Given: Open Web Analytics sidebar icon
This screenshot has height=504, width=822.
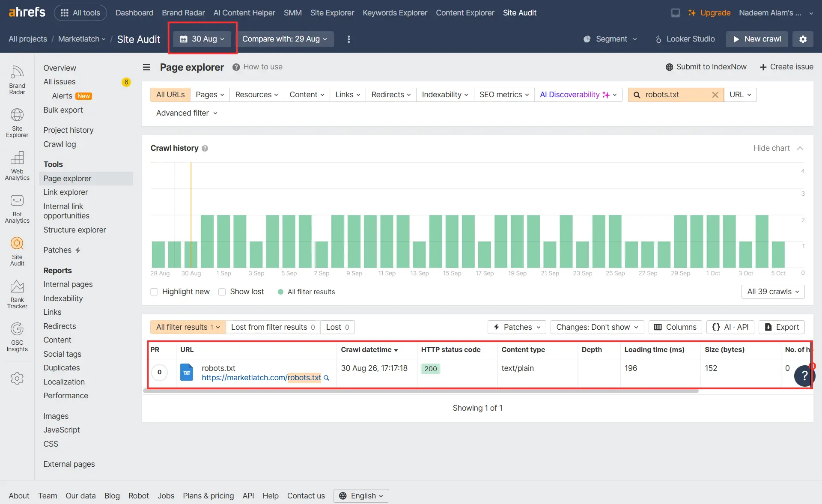Looking at the screenshot, I should (x=17, y=165).
